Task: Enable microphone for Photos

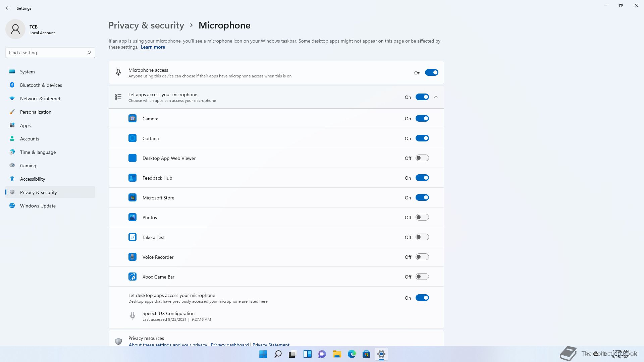Action: pos(422,217)
